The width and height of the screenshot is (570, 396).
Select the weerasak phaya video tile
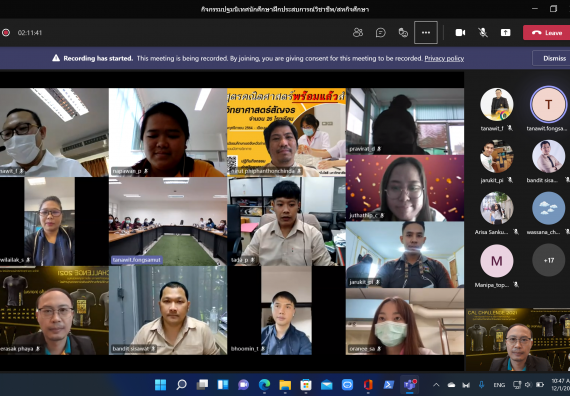(54, 310)
